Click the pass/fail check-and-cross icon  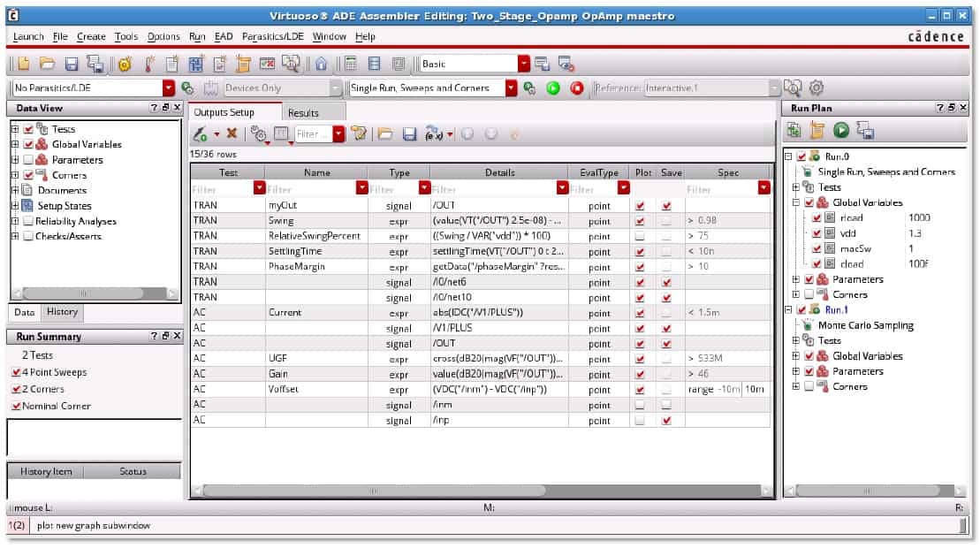268,64
